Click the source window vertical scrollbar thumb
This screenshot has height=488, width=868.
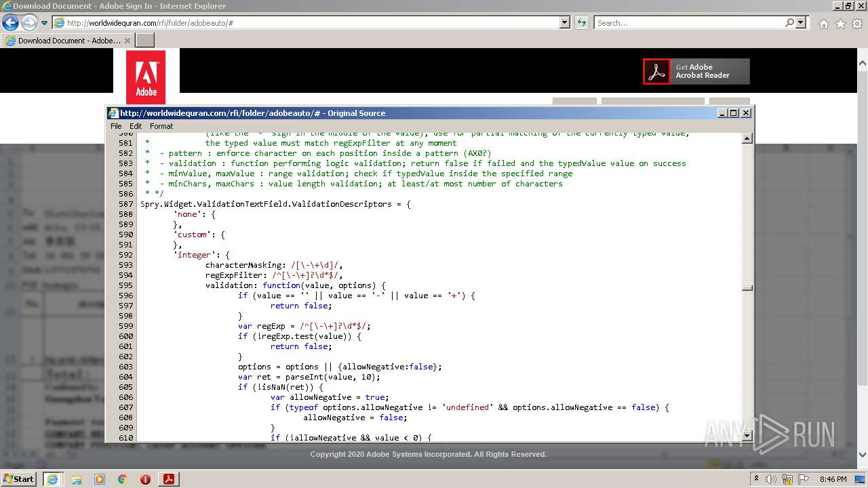747,287
